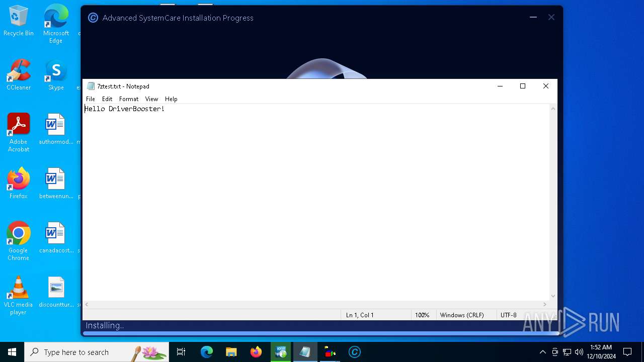Open the Help menu in Notepad

click(x=171, y=99)
